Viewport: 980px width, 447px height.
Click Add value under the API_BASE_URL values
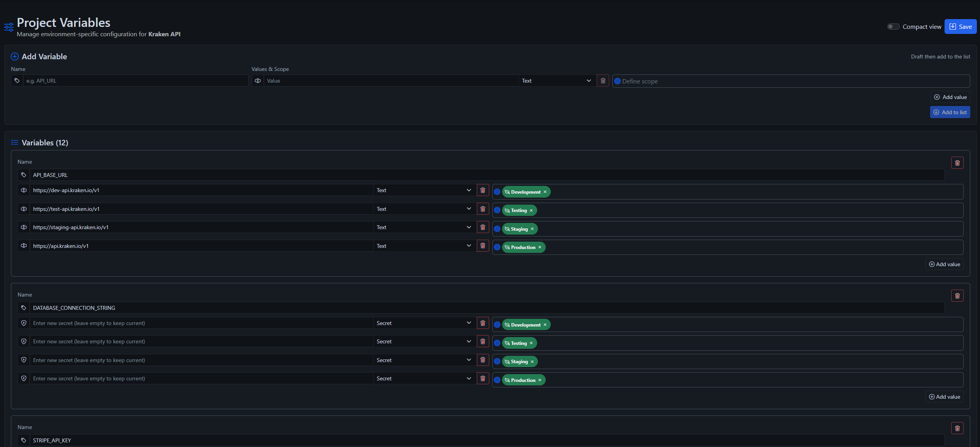(x=944, y=264)
